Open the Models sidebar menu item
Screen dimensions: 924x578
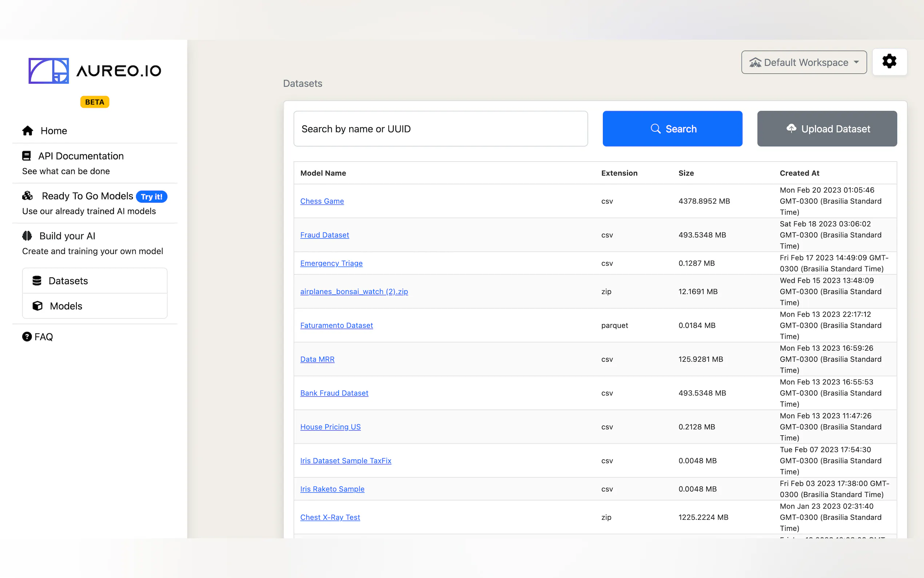click(66, 306)
